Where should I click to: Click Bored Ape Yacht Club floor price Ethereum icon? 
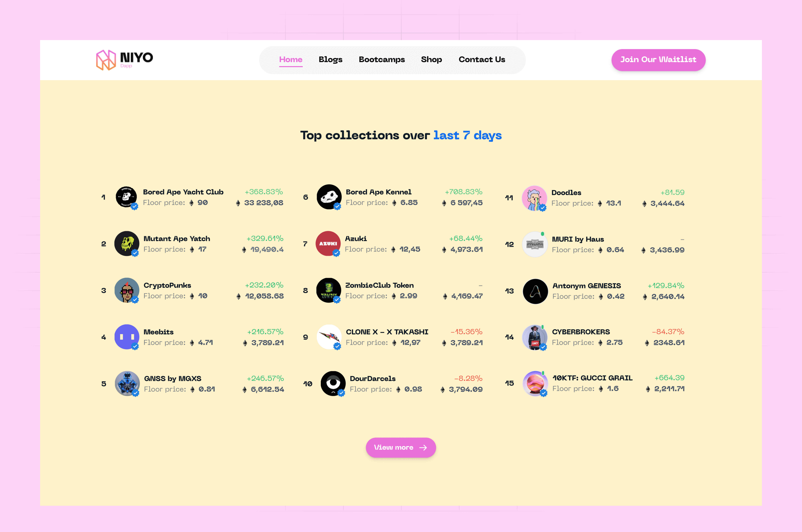pos(191,203)
